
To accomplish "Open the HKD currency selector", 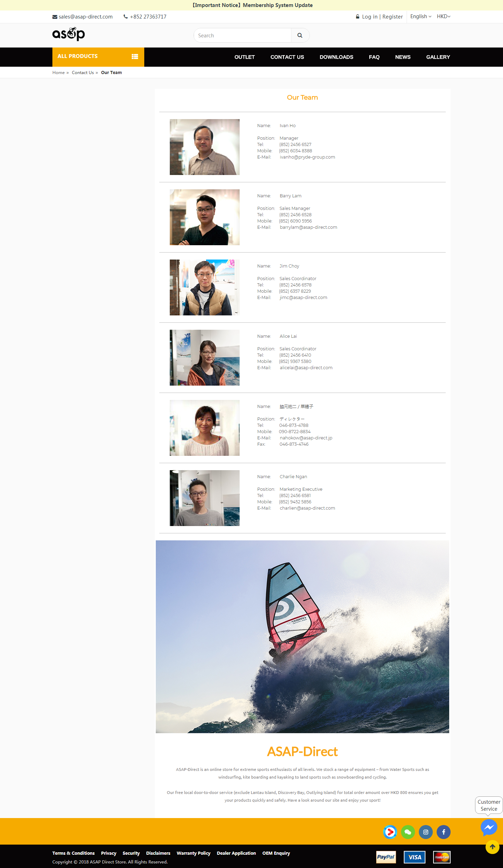I will point(444,16).
